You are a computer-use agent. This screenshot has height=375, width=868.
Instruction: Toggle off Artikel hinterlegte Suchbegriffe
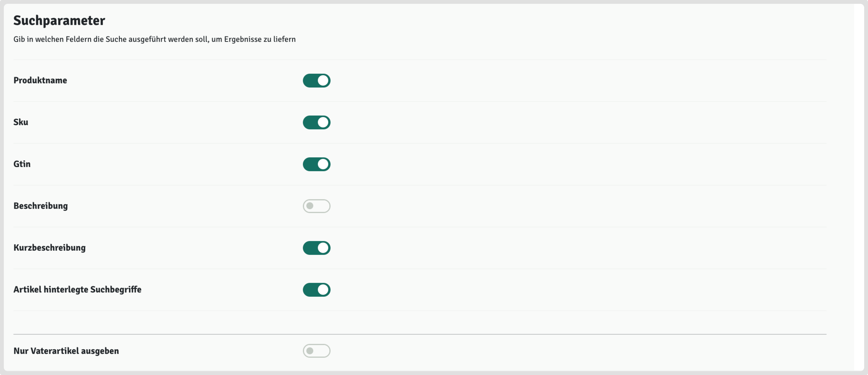pyautogui.click(x=316, y=289)
